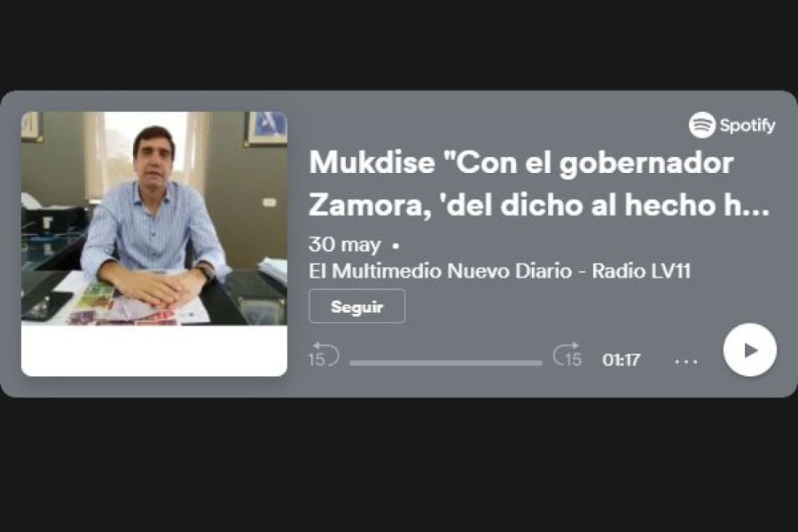This screenshot has width=798, height=532.
Task: Seek to the middle of the progress bar
Action: coord(446,363)
